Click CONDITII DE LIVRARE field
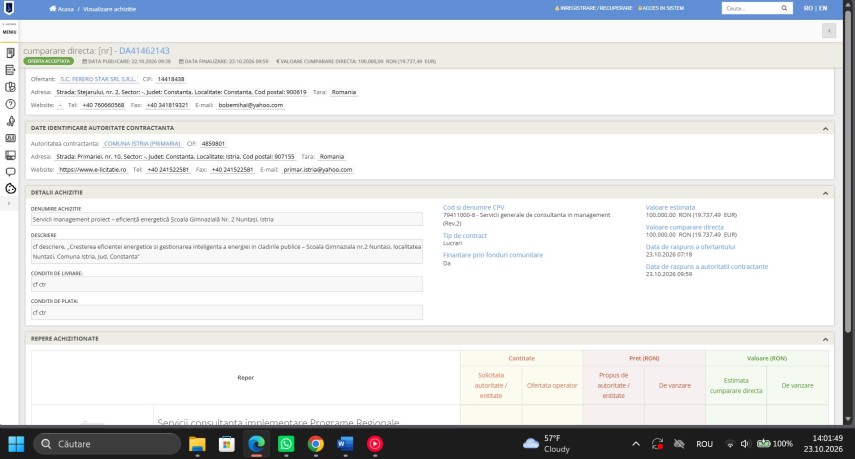855x459 pixels. 226,284
